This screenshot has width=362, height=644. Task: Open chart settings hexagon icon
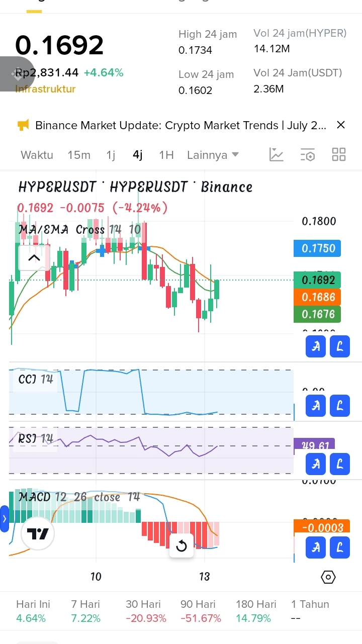[x=328, y=577]
